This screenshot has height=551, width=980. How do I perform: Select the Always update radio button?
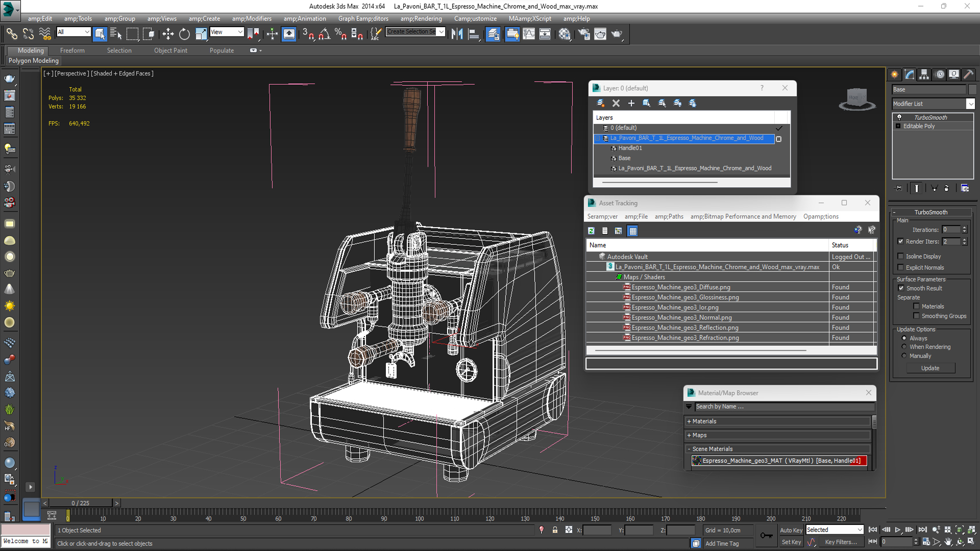904,338
